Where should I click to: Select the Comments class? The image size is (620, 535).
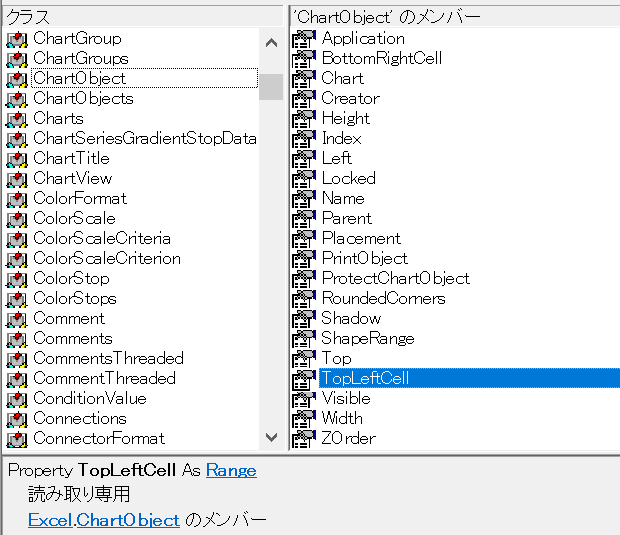coord(73,338)
